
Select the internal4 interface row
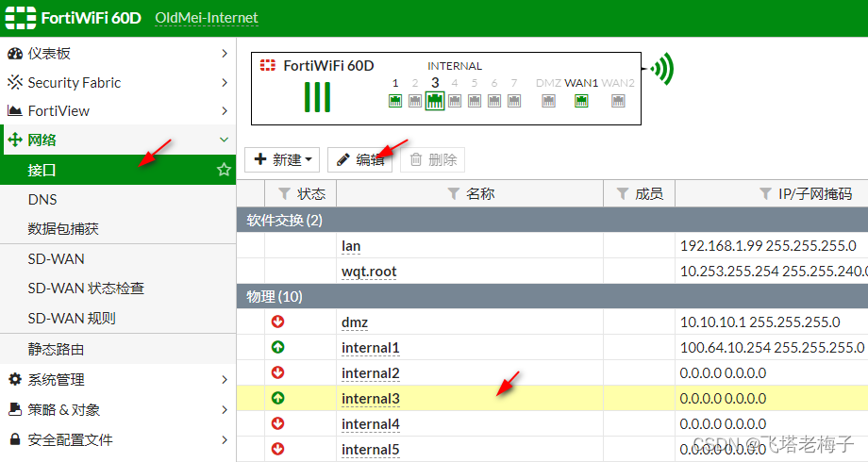click(553, 424)
